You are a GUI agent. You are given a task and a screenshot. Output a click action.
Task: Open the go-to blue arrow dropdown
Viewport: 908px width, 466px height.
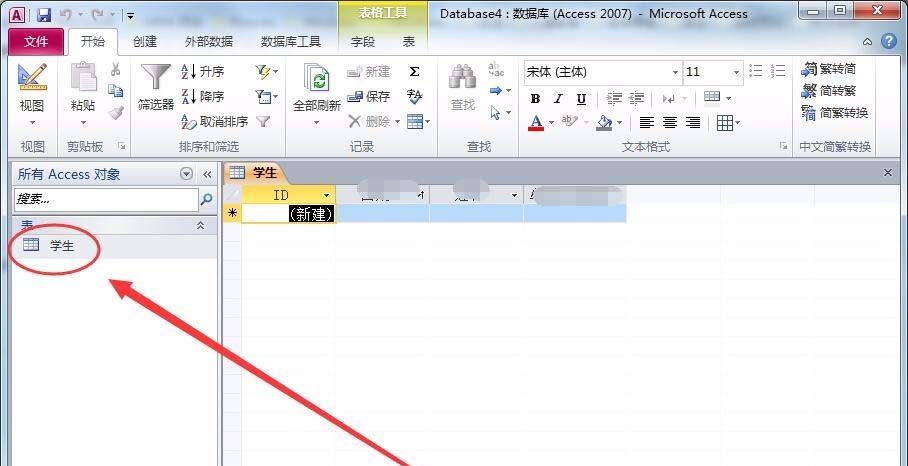click(500, 90)
